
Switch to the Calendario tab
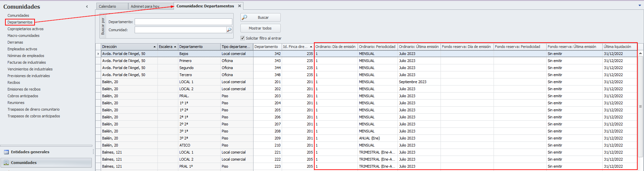pos(107,6)
